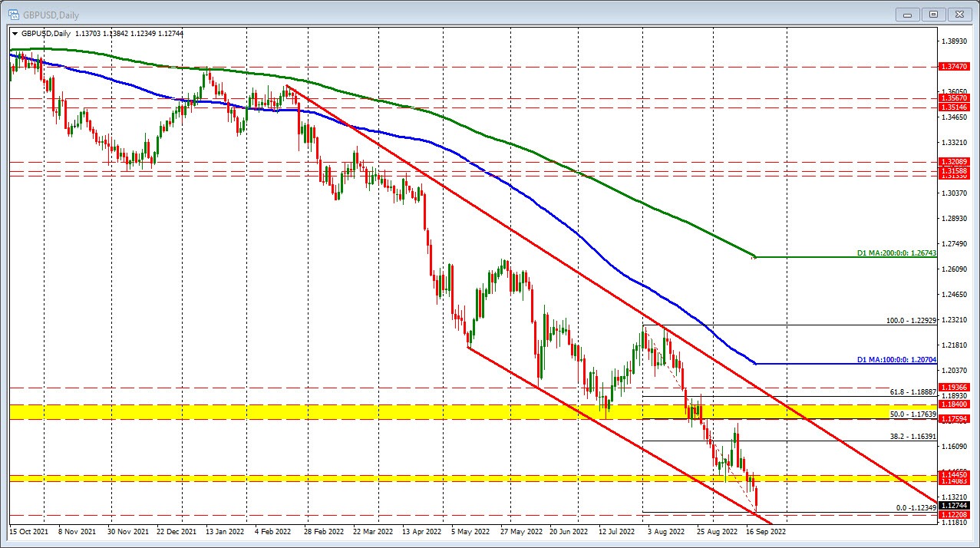Click the 61.8 - 1.18887 Fibonacci label

click(913, 391)
